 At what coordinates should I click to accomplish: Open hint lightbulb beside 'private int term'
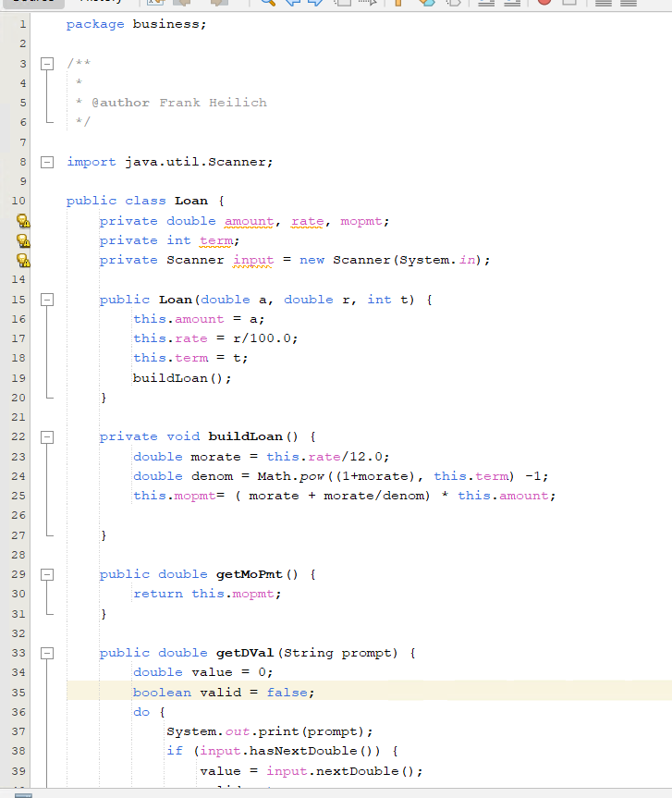23,240
